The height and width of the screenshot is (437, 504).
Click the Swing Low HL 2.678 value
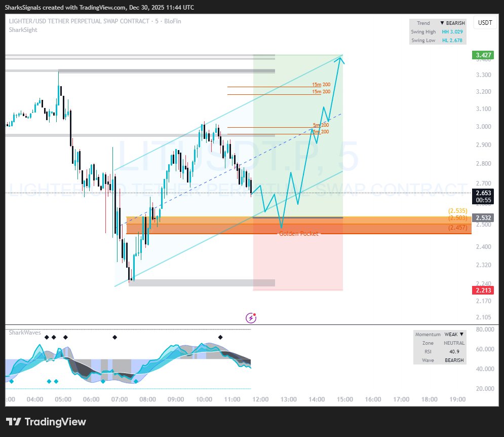[452, 41]
